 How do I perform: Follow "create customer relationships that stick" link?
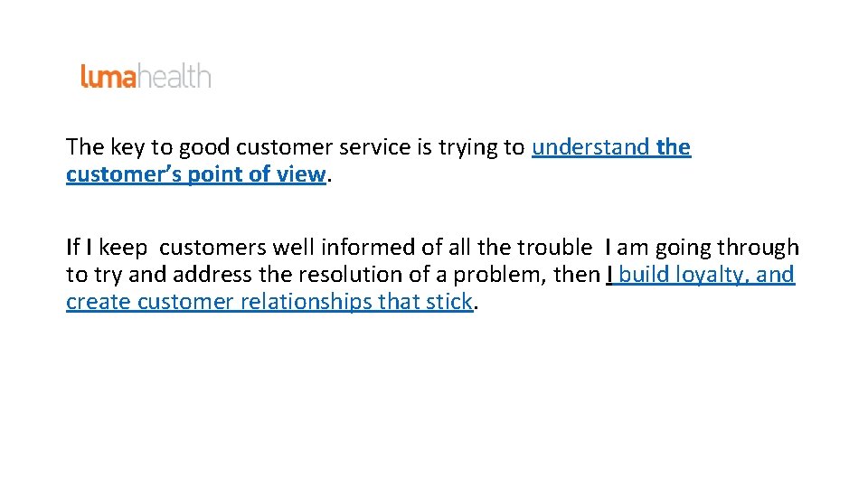(269, 302)
